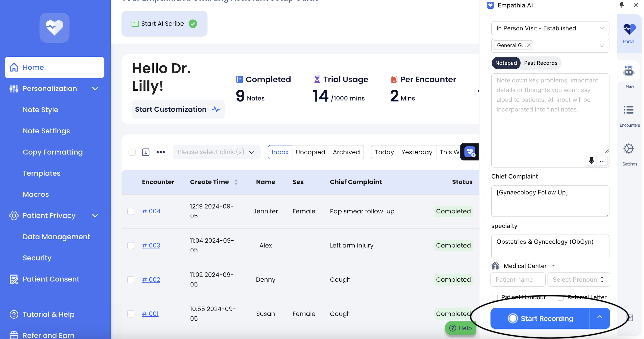Select the Uncopied filter tab

pos(310,152)
